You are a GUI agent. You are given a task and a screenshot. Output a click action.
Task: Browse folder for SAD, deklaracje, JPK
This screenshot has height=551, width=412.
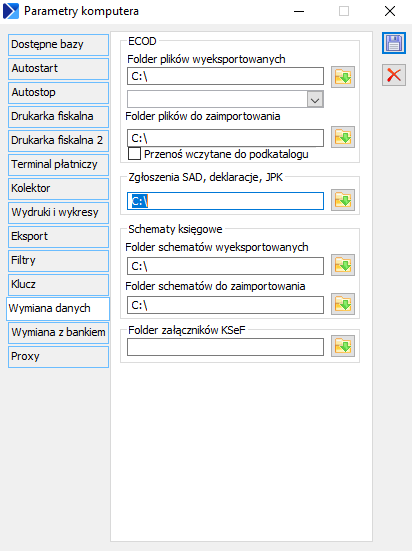pos(343,200)
